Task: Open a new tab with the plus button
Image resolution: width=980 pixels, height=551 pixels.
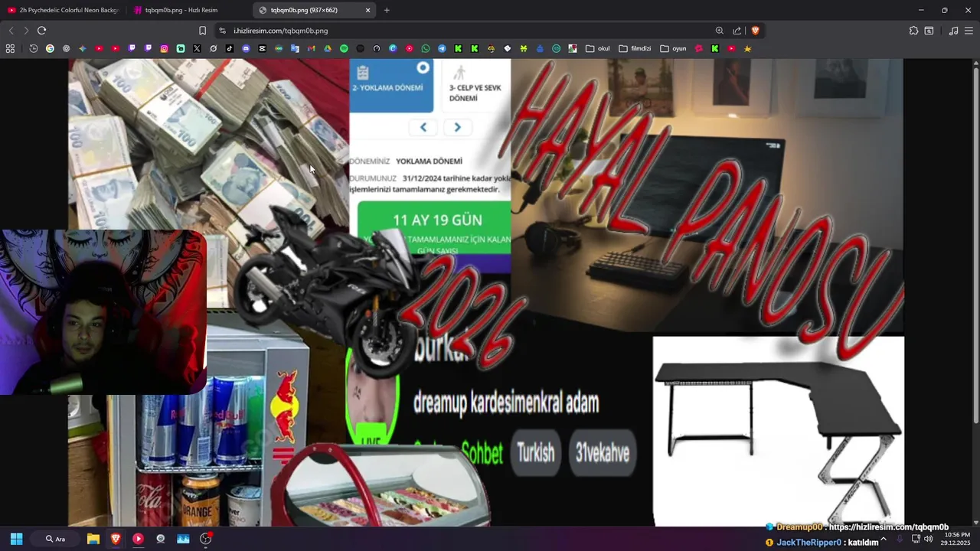Action: (387, 10)
